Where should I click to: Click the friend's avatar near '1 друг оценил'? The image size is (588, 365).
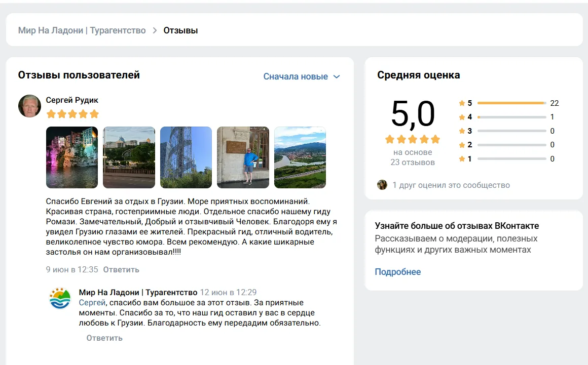tap(382, 185)
